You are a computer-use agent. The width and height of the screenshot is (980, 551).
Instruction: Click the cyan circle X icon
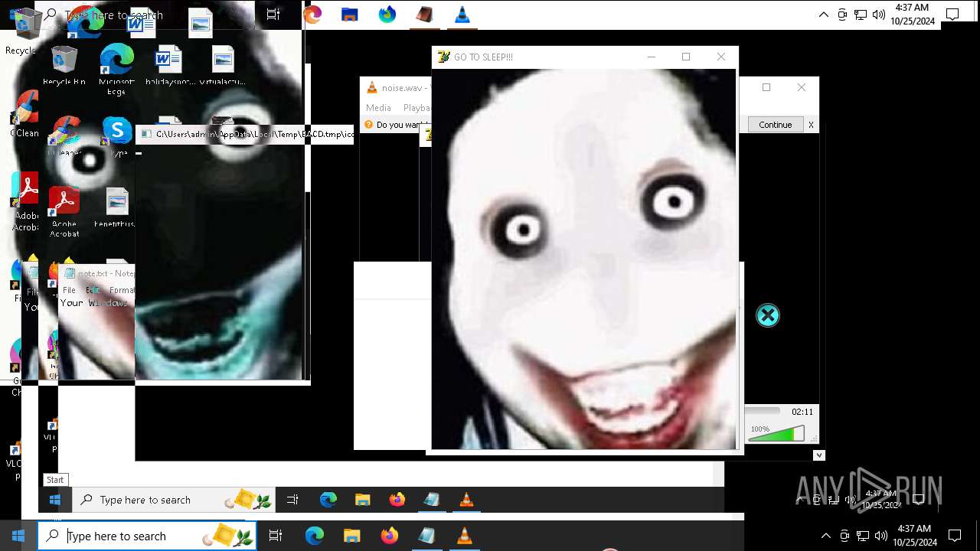coord(767,315)
